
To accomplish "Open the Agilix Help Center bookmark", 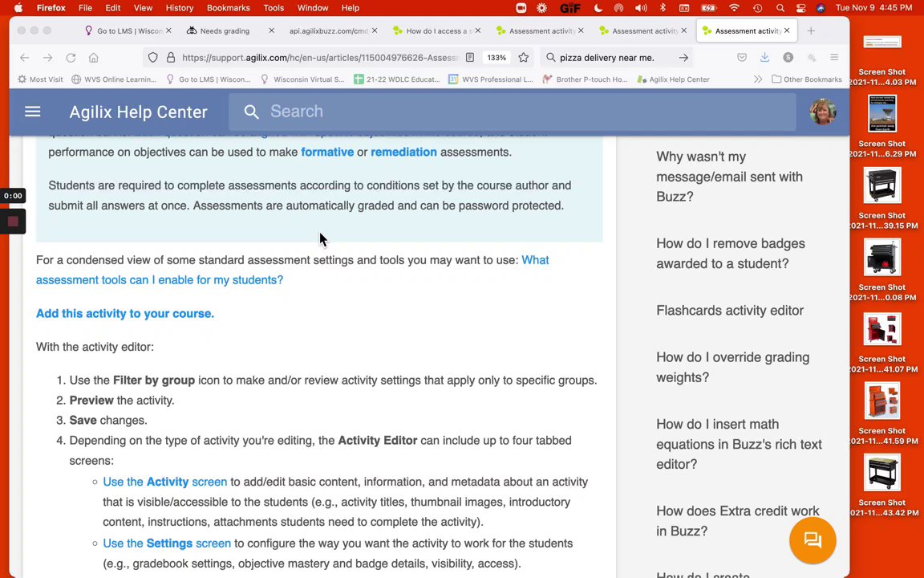I will (x=673, y=79).
